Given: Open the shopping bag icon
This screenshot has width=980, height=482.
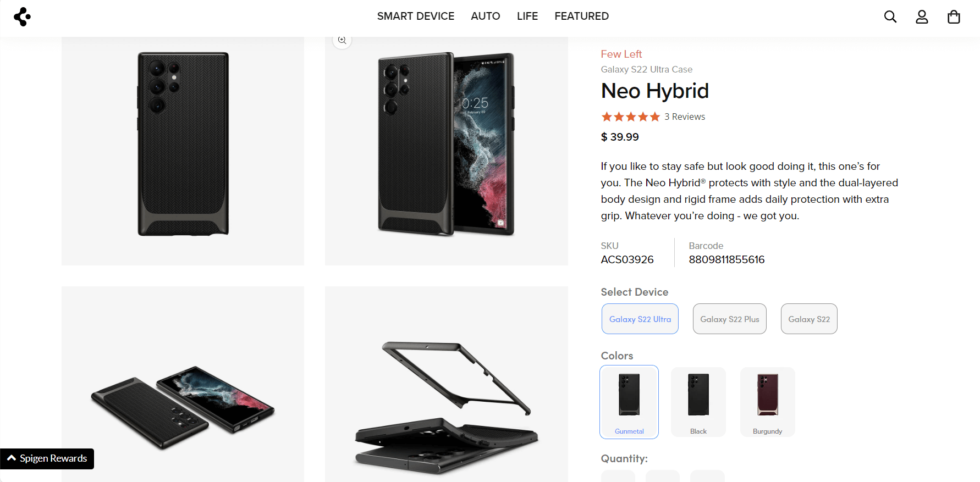Looking at the screenshot, I should click(x=954, y=16).
